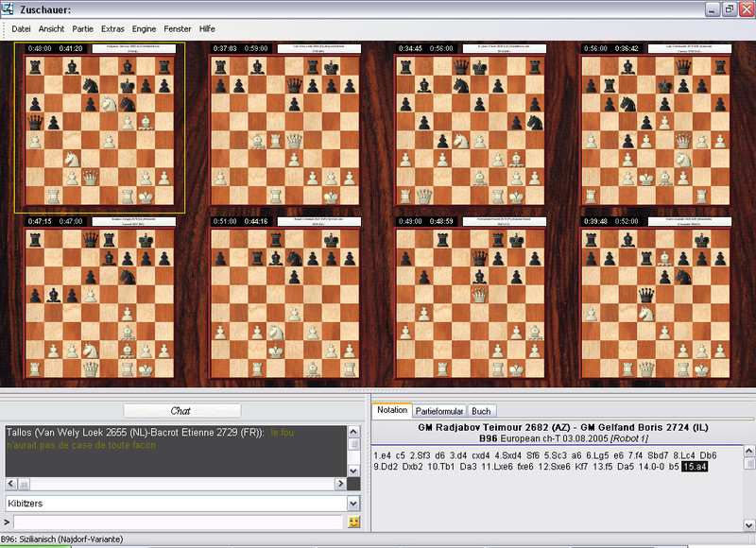756x548 pixels.
Task: Jump to highlighted move 15.a4 in notation
Action: [x=695, y=467]
